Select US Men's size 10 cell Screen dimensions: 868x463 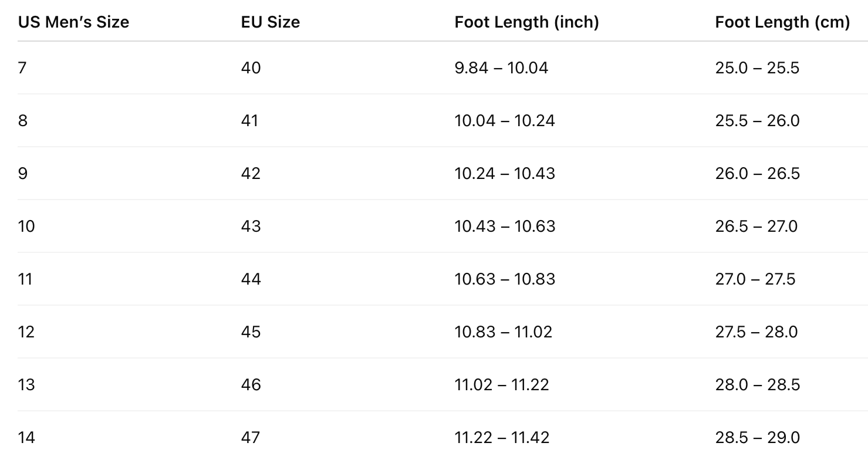26,227
